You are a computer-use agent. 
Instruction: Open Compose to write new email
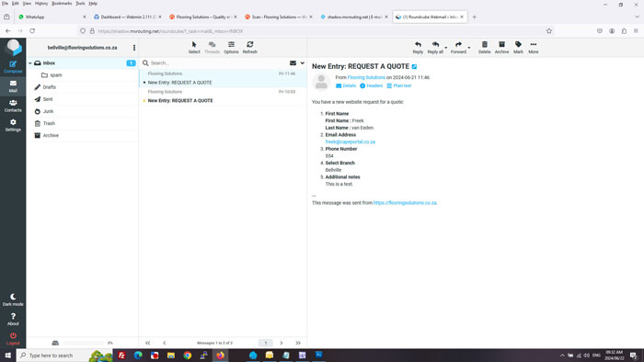point(13,67)
